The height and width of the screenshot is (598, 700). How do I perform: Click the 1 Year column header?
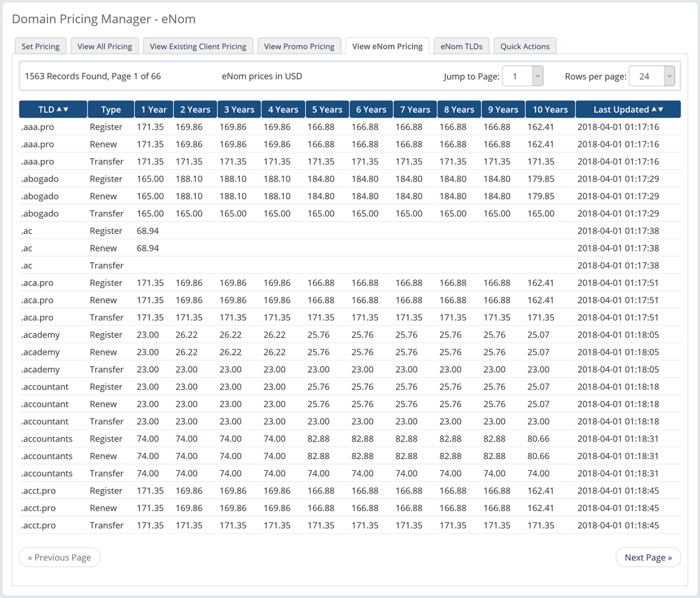tap(154, 109)
